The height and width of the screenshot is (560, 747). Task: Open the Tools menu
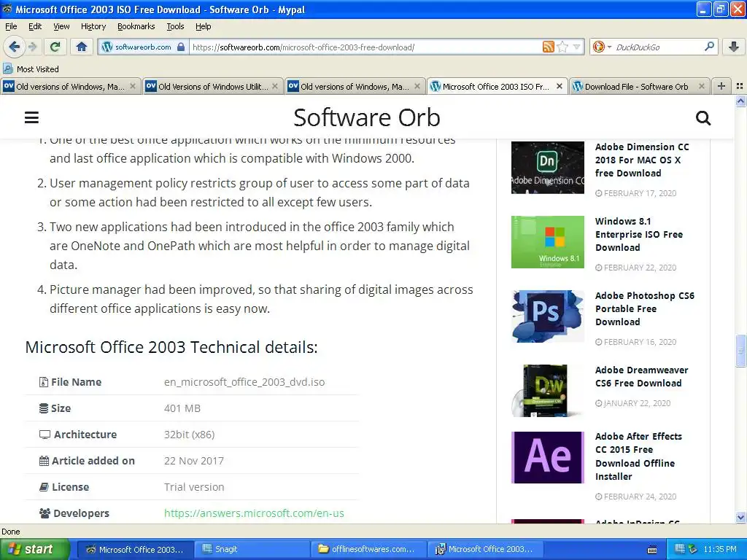click(x=175, y=26)
